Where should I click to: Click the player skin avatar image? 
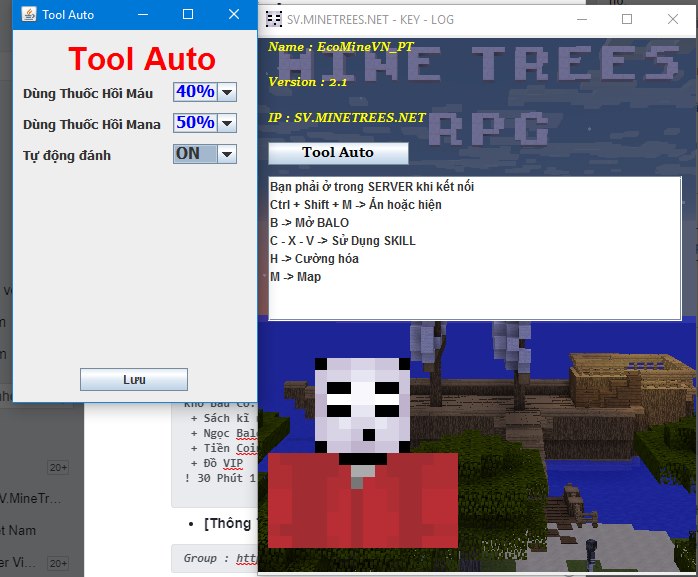pos(363,452)
